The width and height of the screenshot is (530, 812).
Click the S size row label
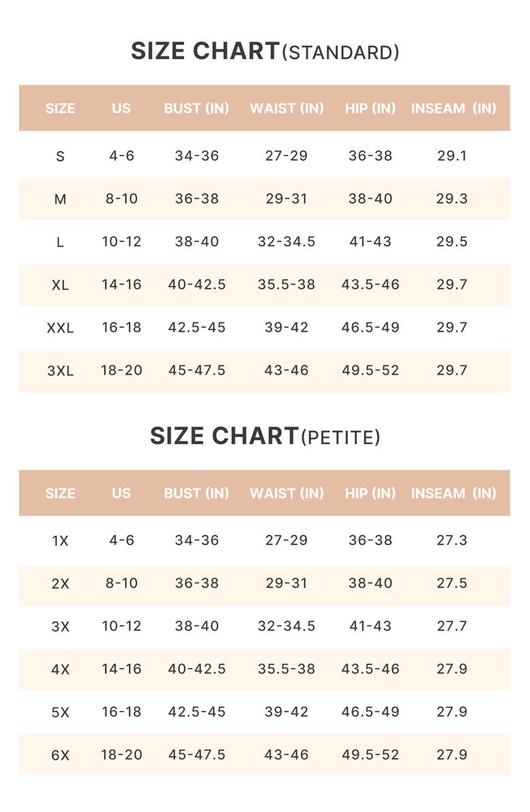pos(60,156)
